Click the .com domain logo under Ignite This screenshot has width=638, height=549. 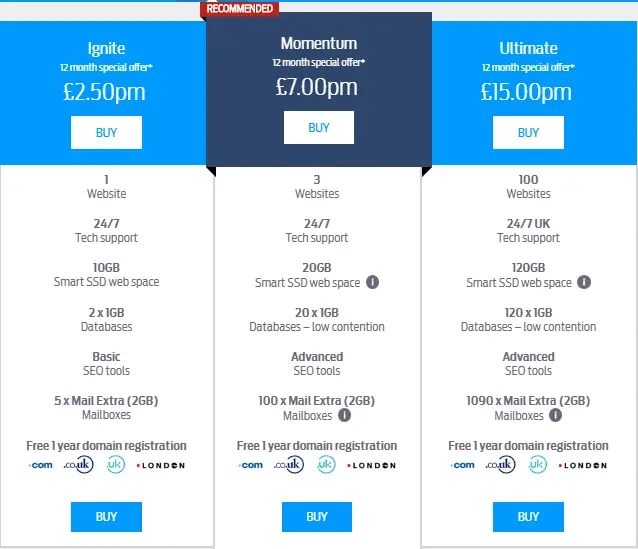(41, 465)
